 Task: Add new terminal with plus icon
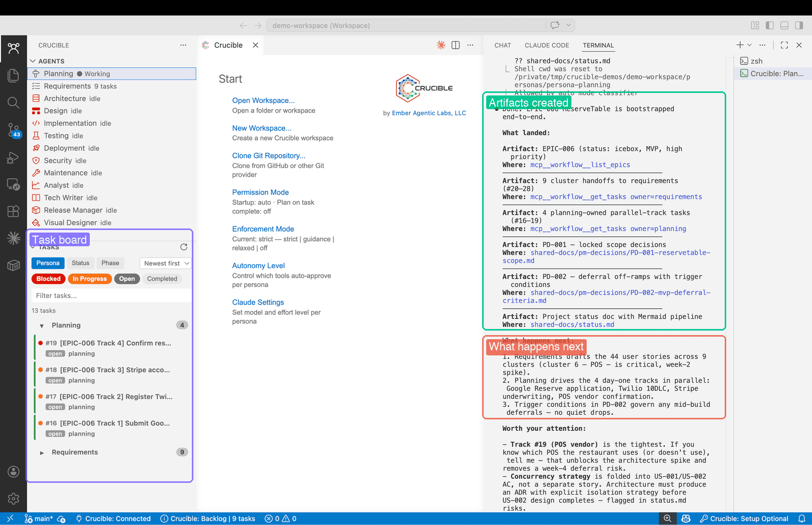pyautogui.click(x=740, y=45)
